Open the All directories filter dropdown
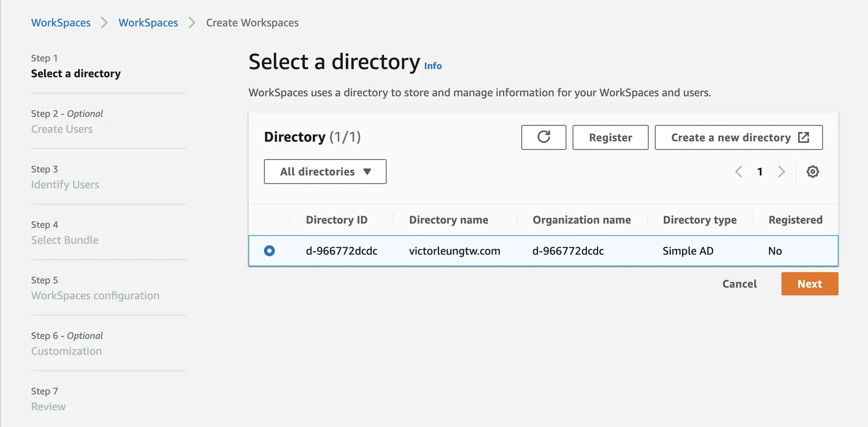Viewport: 868px width, 427px height. point(325,172)
